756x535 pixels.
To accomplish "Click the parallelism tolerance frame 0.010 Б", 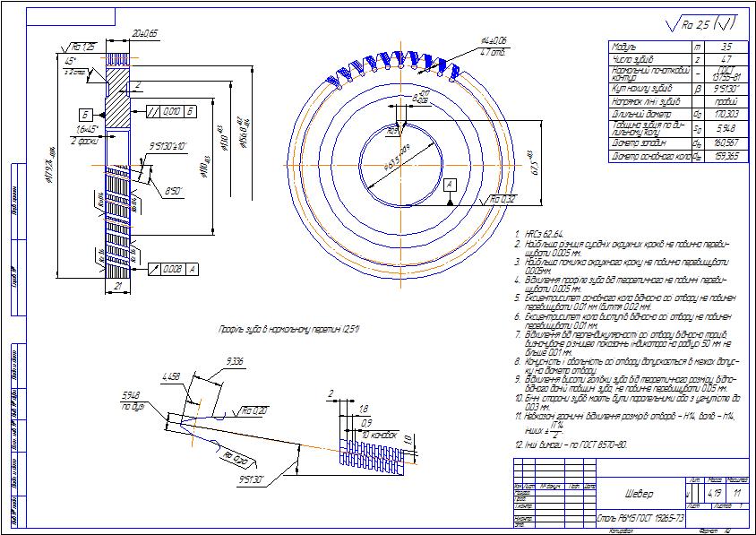I will click(168, 111).
